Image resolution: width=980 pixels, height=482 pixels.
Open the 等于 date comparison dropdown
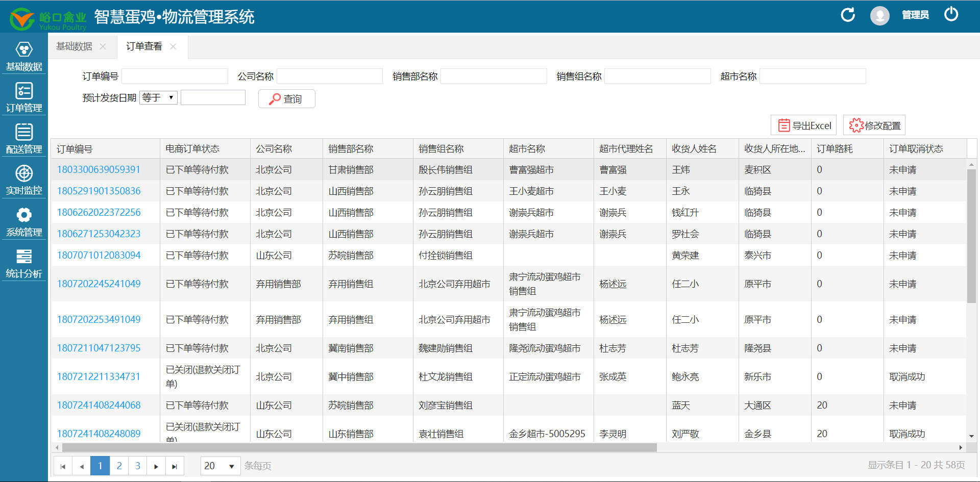(x=158, y=97)
